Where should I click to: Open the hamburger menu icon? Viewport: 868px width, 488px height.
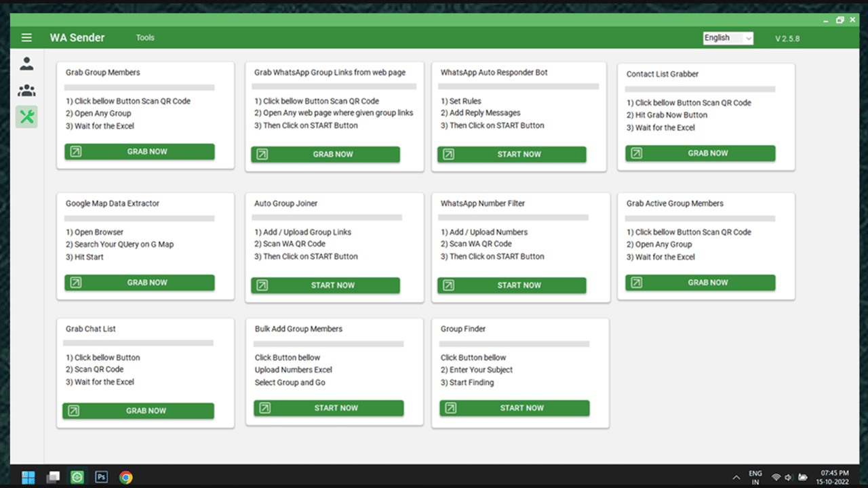[x=26, y=38]
